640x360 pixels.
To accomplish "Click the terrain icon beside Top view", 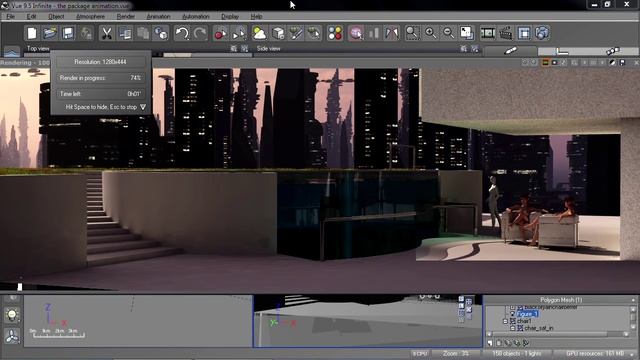I will coord(11,51).
